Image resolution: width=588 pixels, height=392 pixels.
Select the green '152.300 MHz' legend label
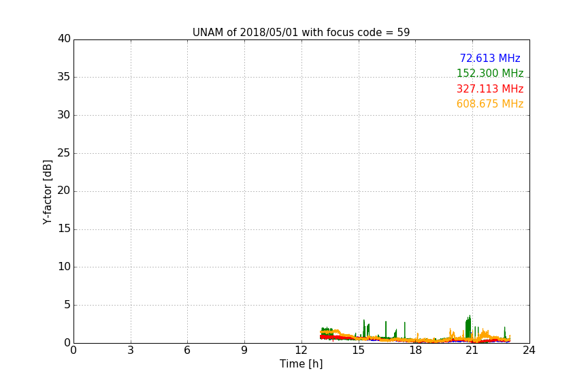tap(490, 73)
